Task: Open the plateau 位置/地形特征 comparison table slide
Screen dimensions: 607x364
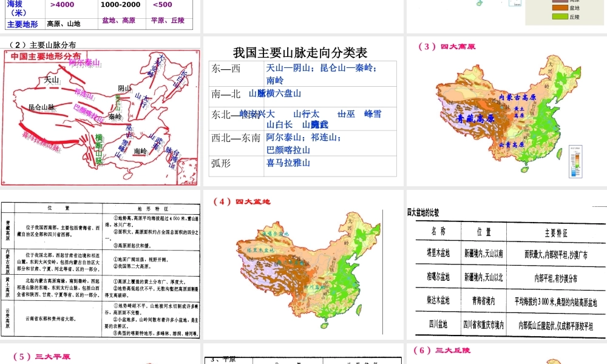Action: 100,265
